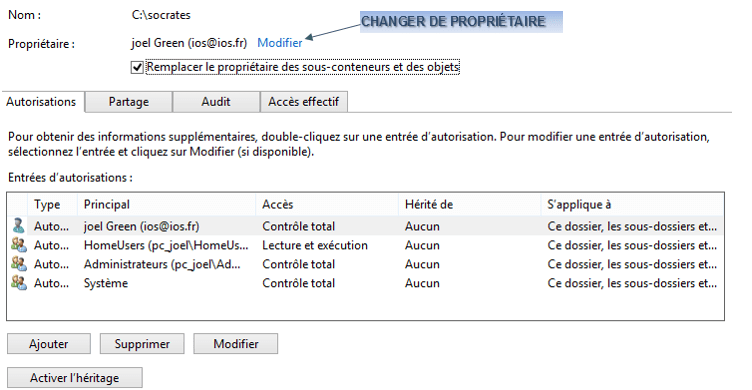Open the Accès effectif tab
The image size is (752, 390).
pos(304,102)
